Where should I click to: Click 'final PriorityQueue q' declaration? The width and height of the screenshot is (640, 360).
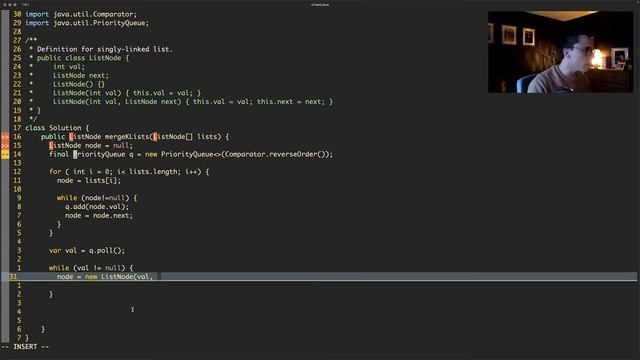pyautogui.click(x=91, y=154)
